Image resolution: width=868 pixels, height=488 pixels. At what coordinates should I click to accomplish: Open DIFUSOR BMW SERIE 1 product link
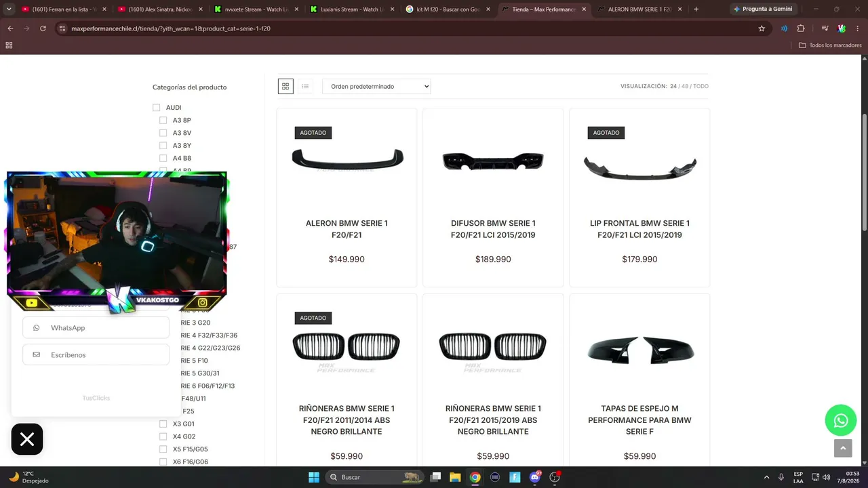pyautogui.click(x=493, y=229)
